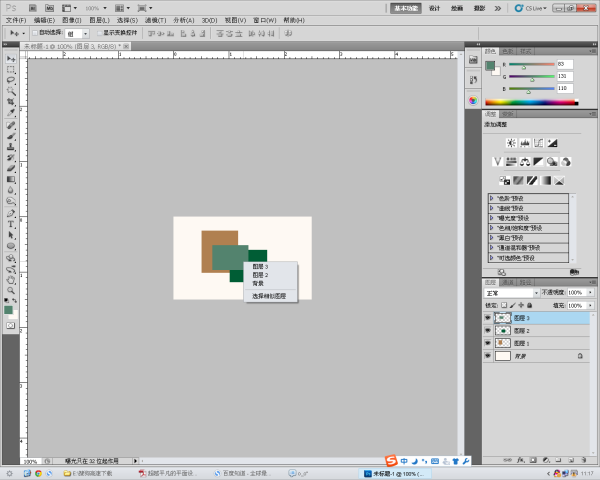Screen dimensions: 600x480
Task: Click the Curves adjustment icon
Action: point(538,143)
